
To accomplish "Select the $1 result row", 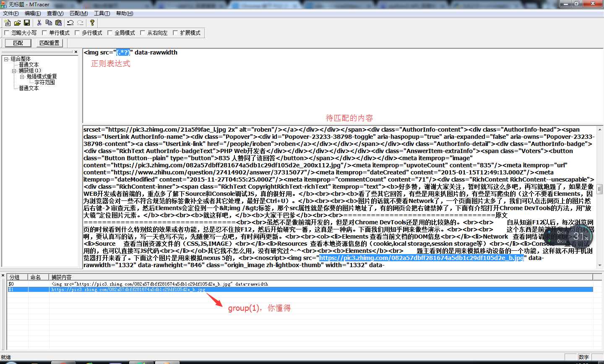I will point(300,289).
